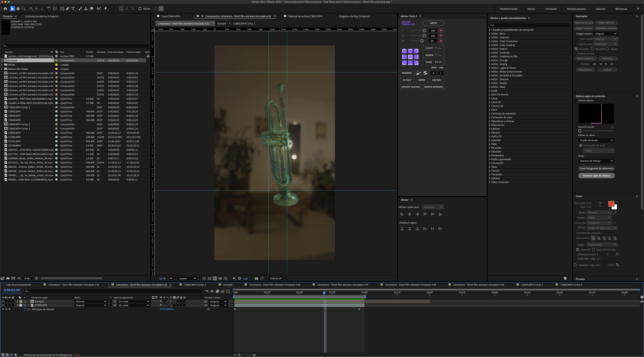
Task: Select the Zoom tool in the toolbar
Action: [24, 9]
